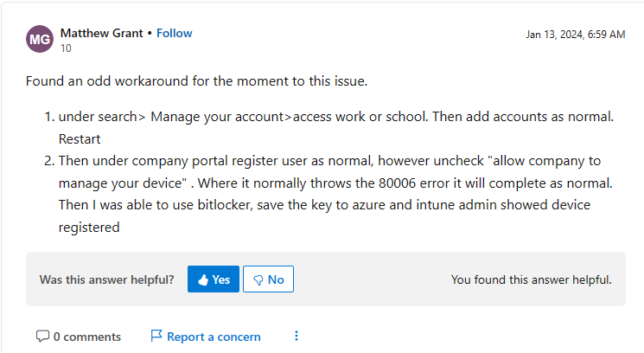This screenshot has height=353, width=644.
Task: Click the Jan 13, 2024 timestamp
Action: 576,35
